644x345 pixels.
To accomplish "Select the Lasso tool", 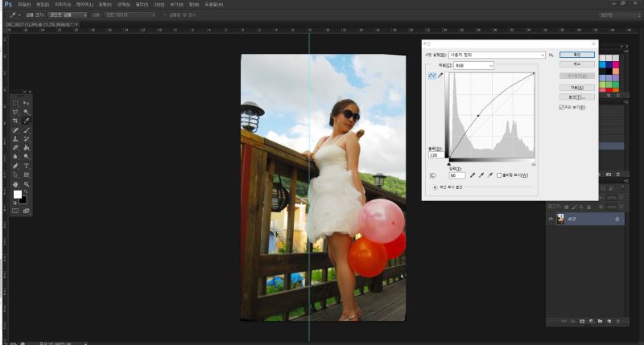I will [x=15, y=112].
